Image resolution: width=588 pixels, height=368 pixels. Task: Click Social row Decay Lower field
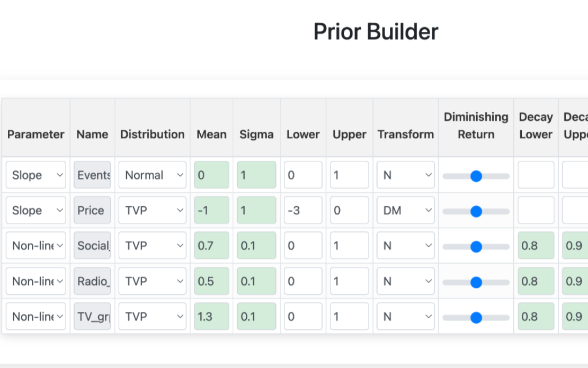(536, 246)
